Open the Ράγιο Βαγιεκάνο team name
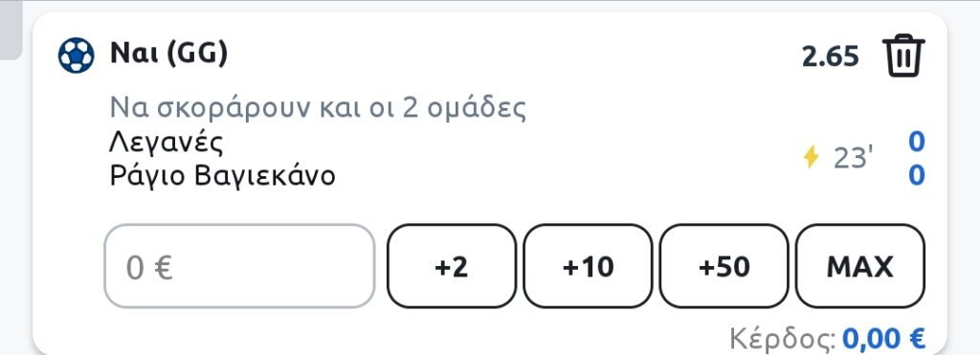The height and width of the screenshot is (355, 980). click(222, 176)
